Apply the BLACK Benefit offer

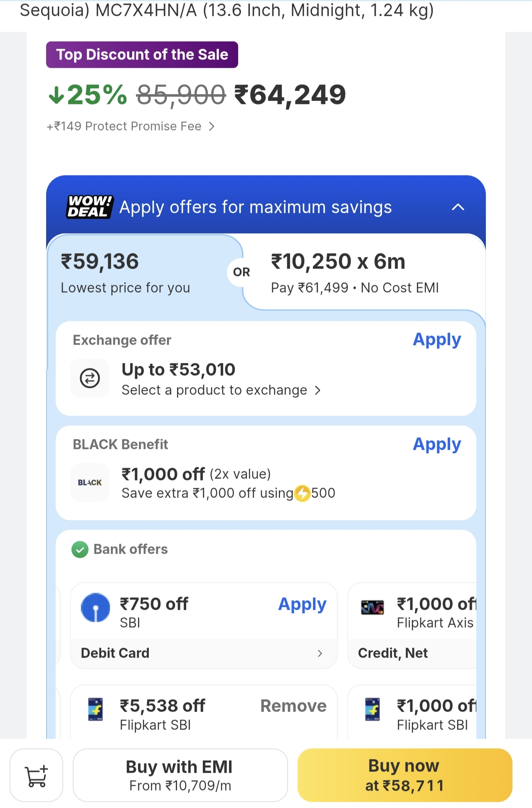point(436,445)
